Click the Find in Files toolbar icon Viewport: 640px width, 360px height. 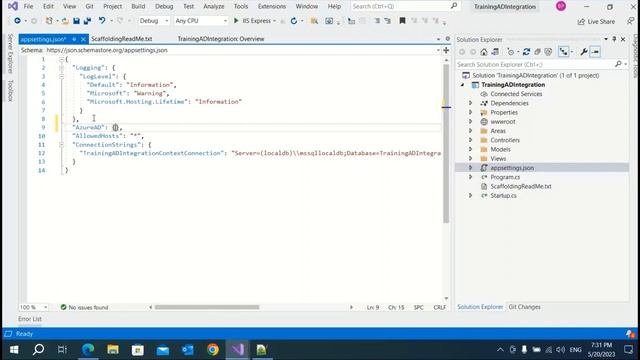click(x=314, y=21)
